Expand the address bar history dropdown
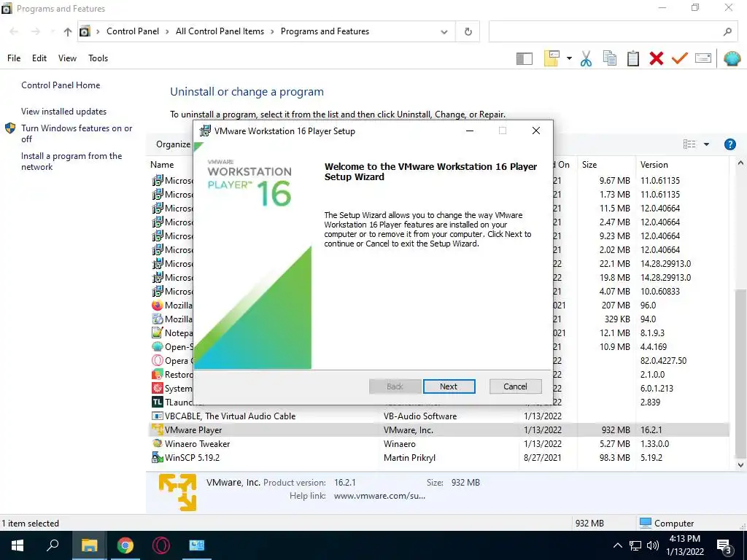Image resolution: width=747 pixels, height=560 pixels. [444, 32]
